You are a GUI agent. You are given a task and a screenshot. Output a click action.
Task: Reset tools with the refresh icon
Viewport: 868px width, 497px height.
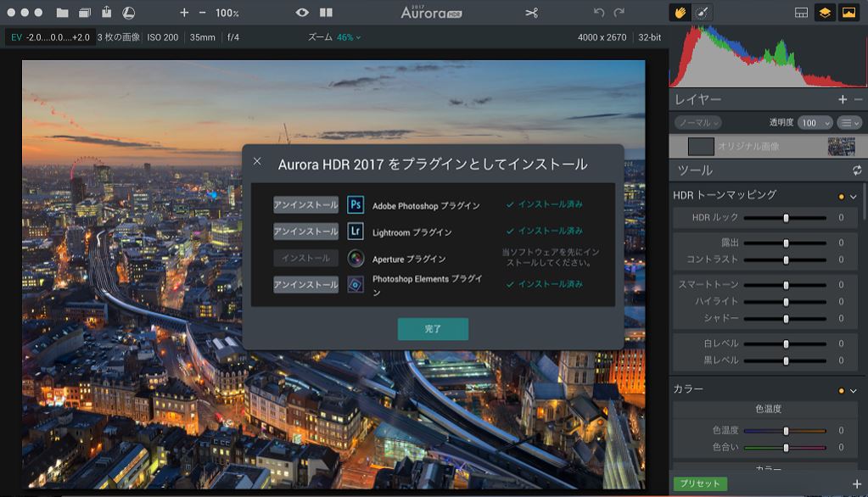point(857,170)
